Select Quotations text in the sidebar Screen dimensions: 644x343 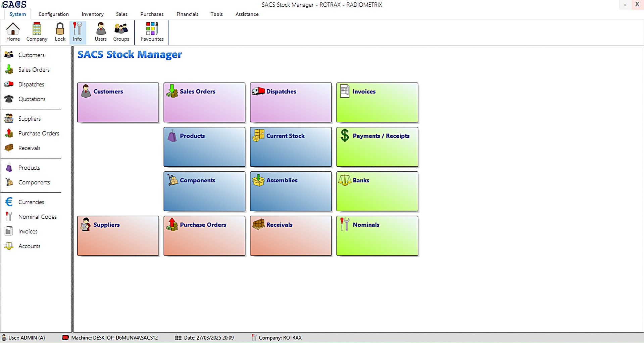pyautogui.click(x=32, y=99)
